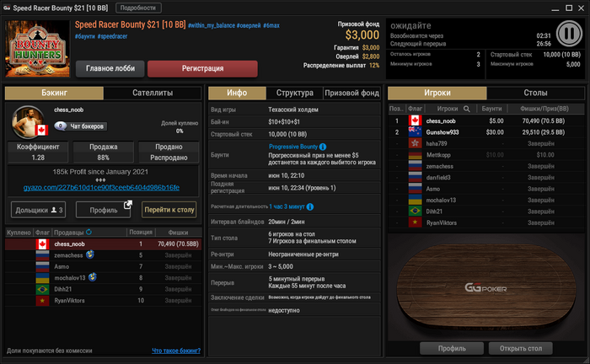Viewport: 590px width, 364px height.
Task: Select chess_noob row in the sellers list
Action: (104, 244)
